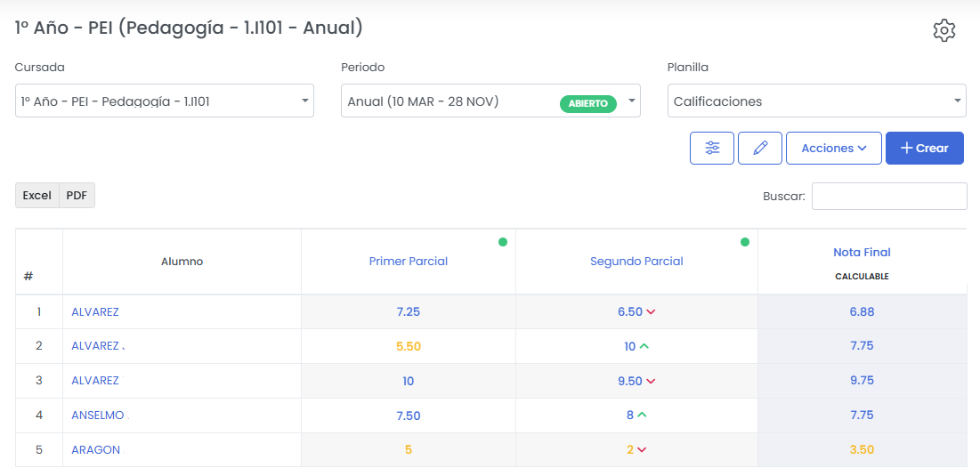Image resolution: width=980 pixels, height=476 pixels.
Task: Expand the Cursada dropdown
Action: point(165,101)
